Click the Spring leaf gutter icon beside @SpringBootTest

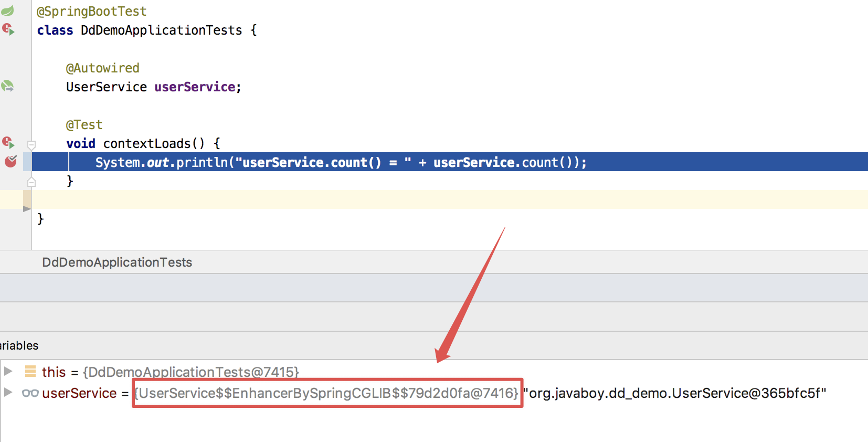pos(7,10)
